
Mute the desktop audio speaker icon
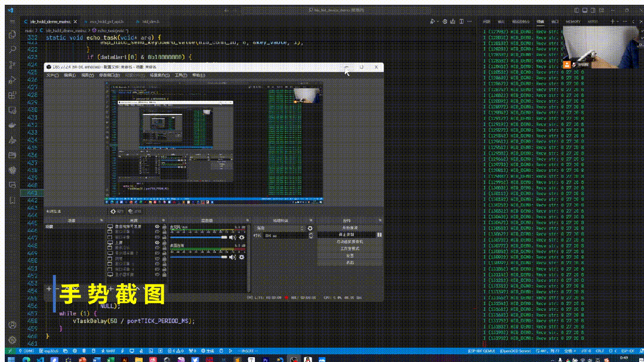click(x=233, y=257)
